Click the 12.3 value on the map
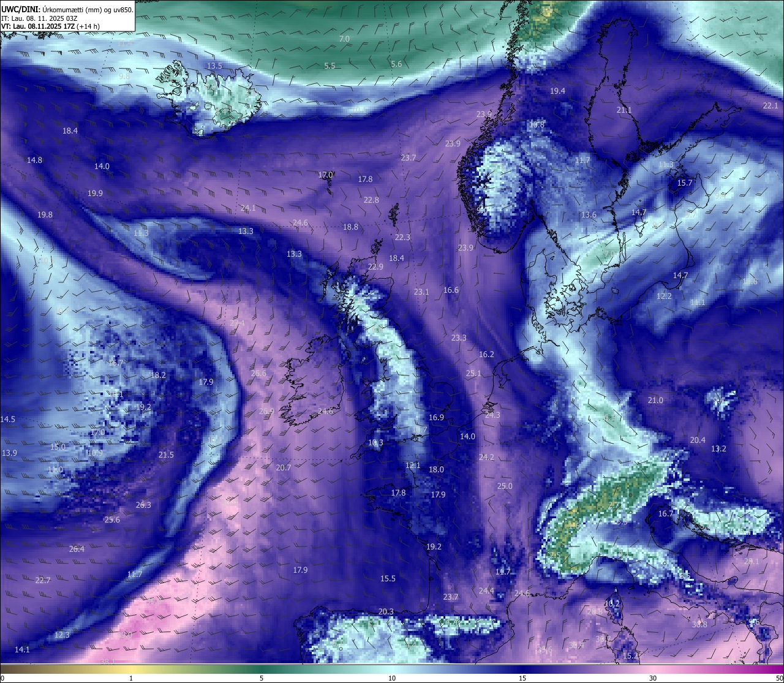Image resolution: width=784 pixels, height=683 pixels. coord(62,635)
